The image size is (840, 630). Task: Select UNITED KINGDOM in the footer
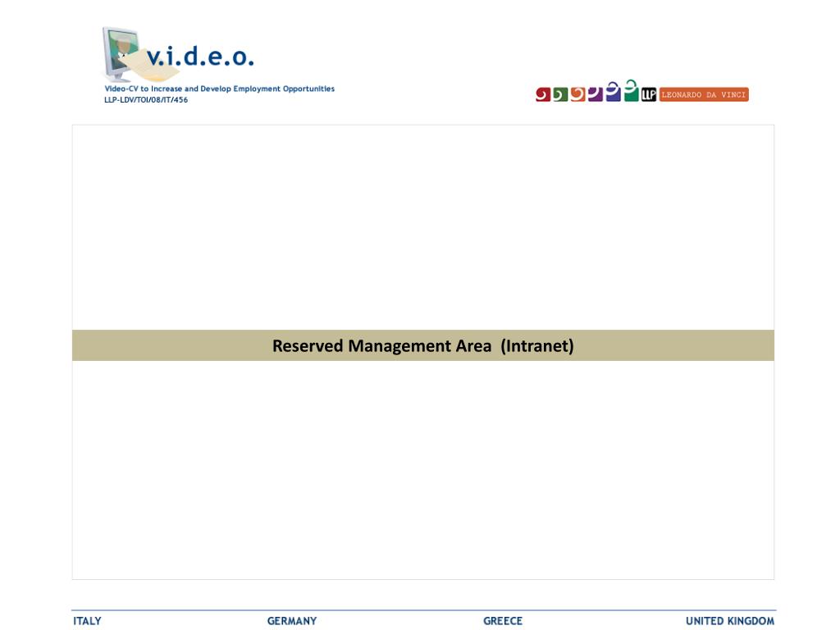pos(729,621)
